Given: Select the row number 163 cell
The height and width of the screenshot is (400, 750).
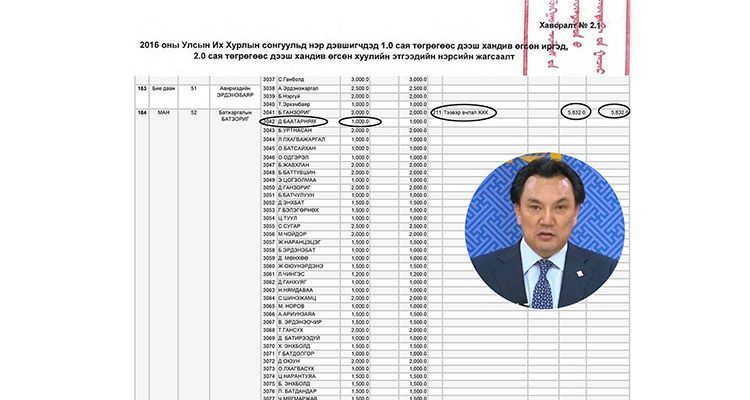Looking at the screenshot, I should point(142,89).
